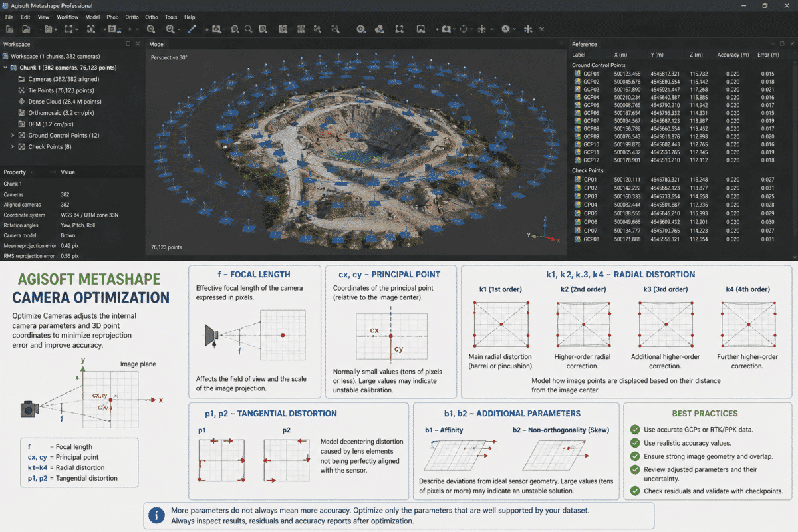
Task: Open the Workflow menu
Action: pyautogui.click(x=67, y=17)
